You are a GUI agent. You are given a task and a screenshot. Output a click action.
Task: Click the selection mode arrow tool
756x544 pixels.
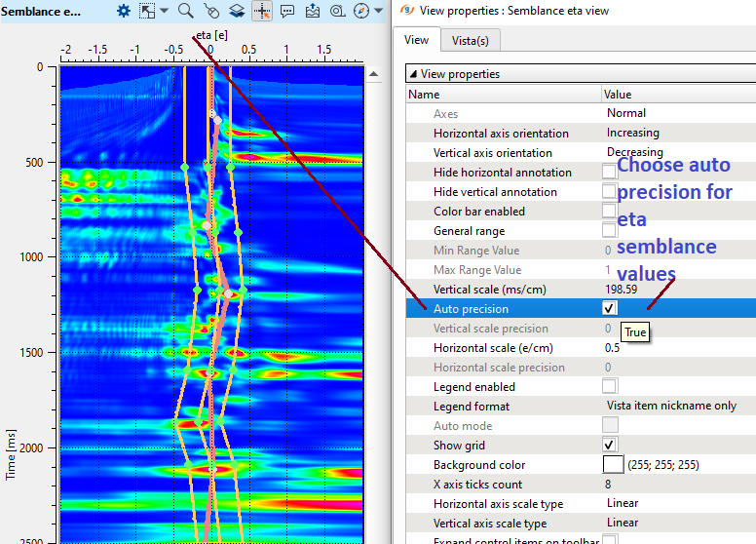tap(146, 11)
